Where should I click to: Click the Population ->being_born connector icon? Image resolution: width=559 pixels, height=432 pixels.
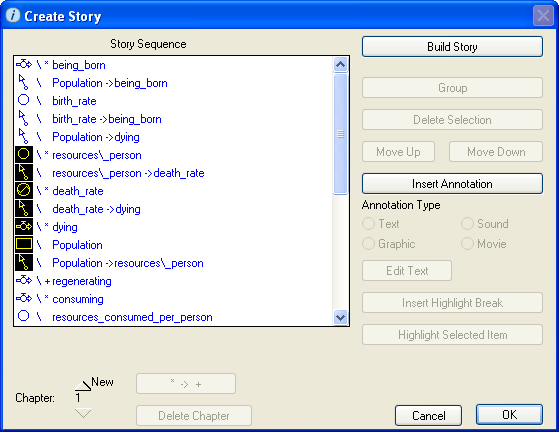pyautogui.click(x=24, y=82)
